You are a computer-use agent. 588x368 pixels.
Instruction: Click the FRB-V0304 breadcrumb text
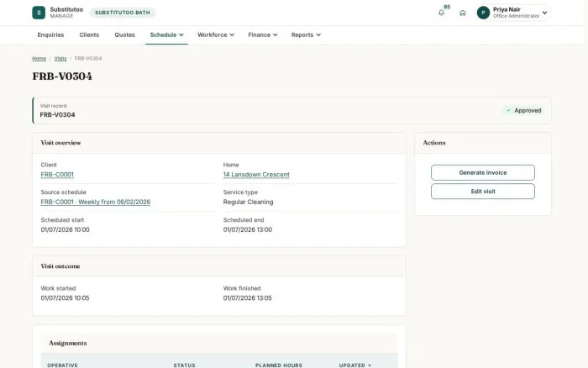point(88,59)
